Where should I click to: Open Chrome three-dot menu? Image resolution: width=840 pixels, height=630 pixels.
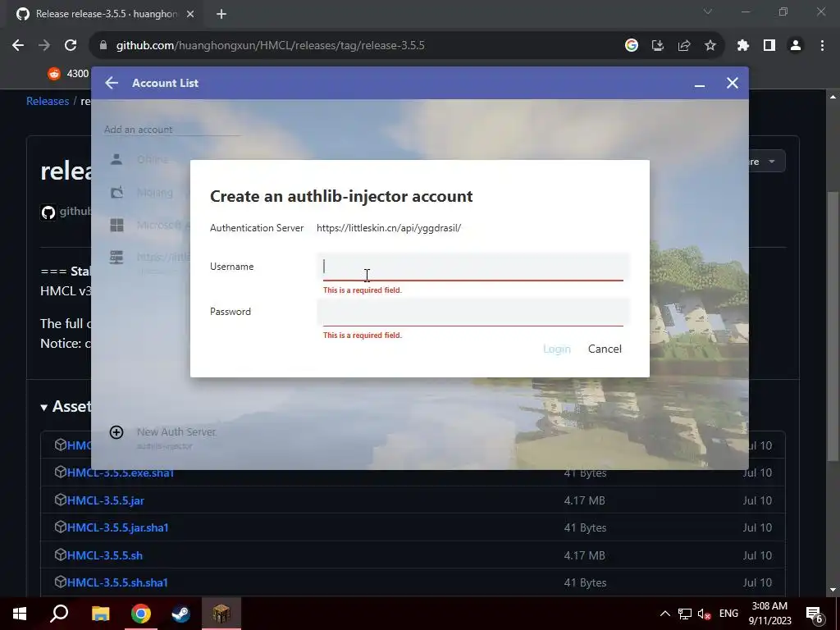coord(822,46)
